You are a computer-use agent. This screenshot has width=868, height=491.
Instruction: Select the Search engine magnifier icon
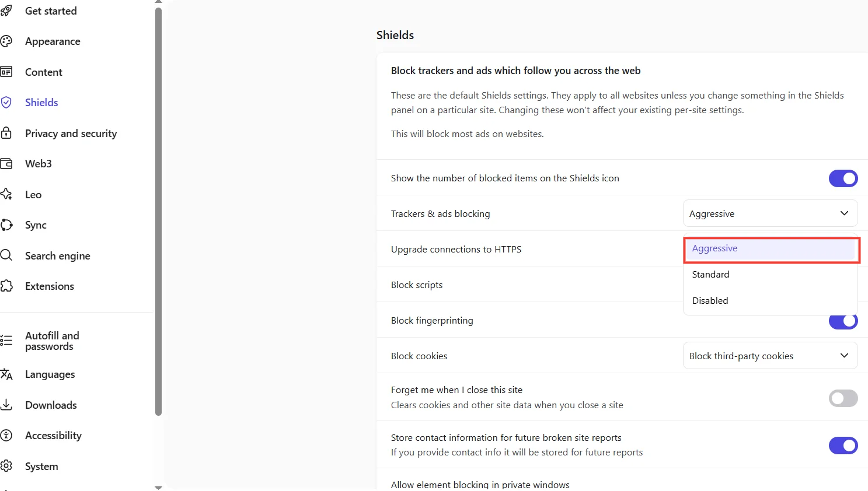[6, 255]
